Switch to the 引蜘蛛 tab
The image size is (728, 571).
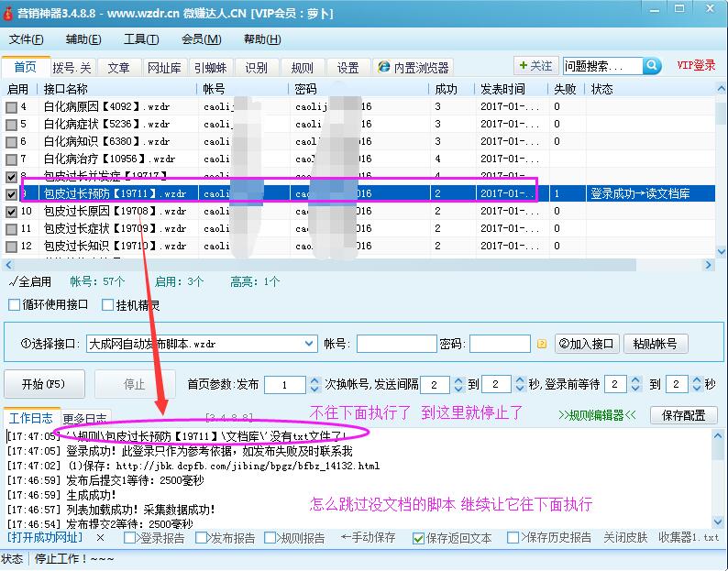211,68
